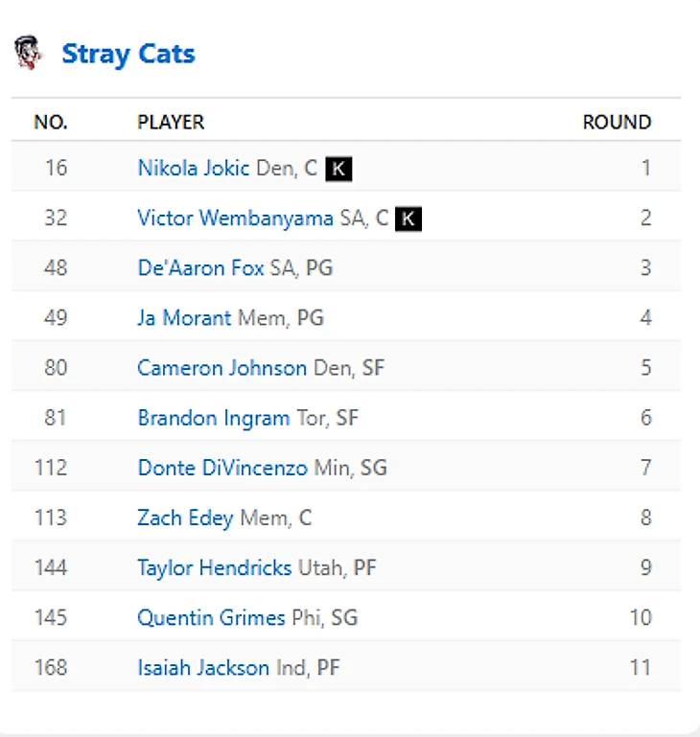Click Cameron Johnson player name
This screenshot has width=700, height=737.
click(222, 368)
